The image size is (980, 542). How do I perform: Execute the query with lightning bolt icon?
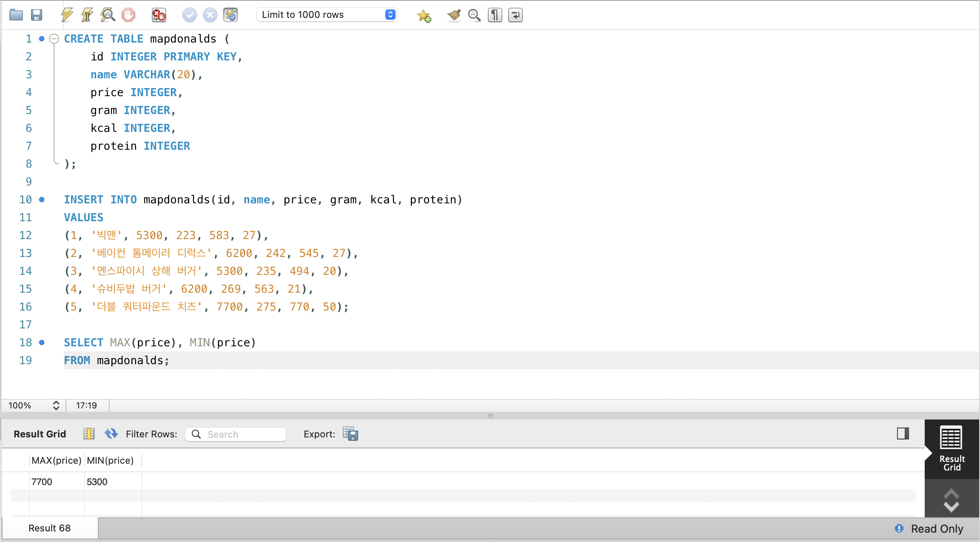pyautogui.click(x=67, y=15)
